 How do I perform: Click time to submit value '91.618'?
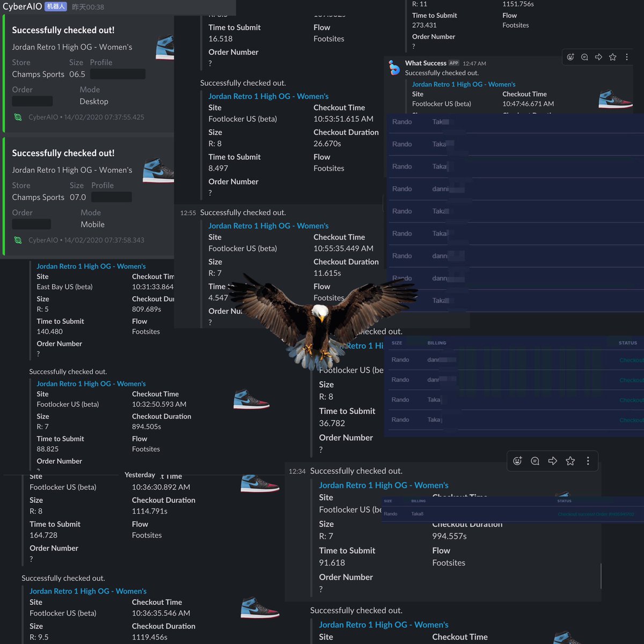pyautogui.click(x=332, y=563)
